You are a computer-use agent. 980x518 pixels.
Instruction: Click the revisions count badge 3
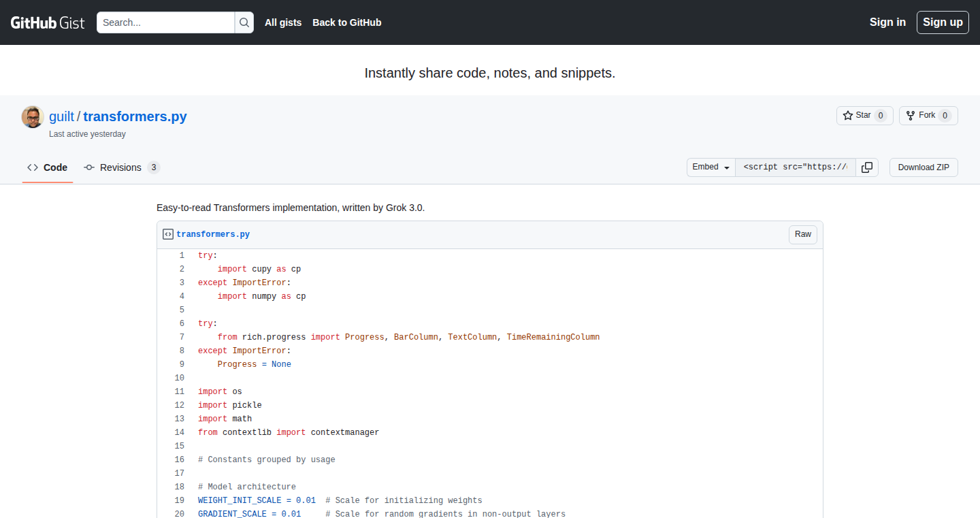click(154, 167)
